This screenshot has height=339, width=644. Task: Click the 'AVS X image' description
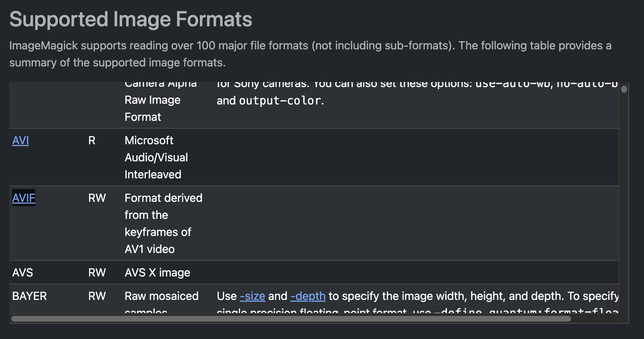[x=157, y=273]
